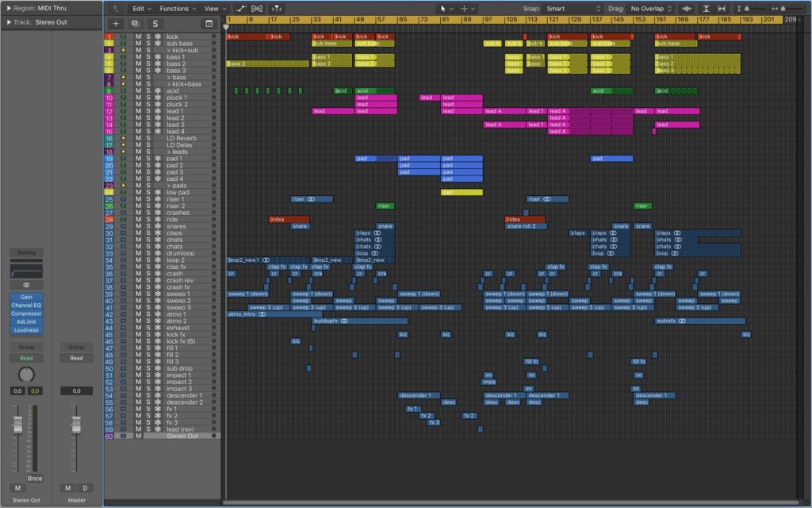This screenshot has height=508, width=812.
Task: Click the freeze icon on sweep 1 track
Action: click(x=158, y=294)
